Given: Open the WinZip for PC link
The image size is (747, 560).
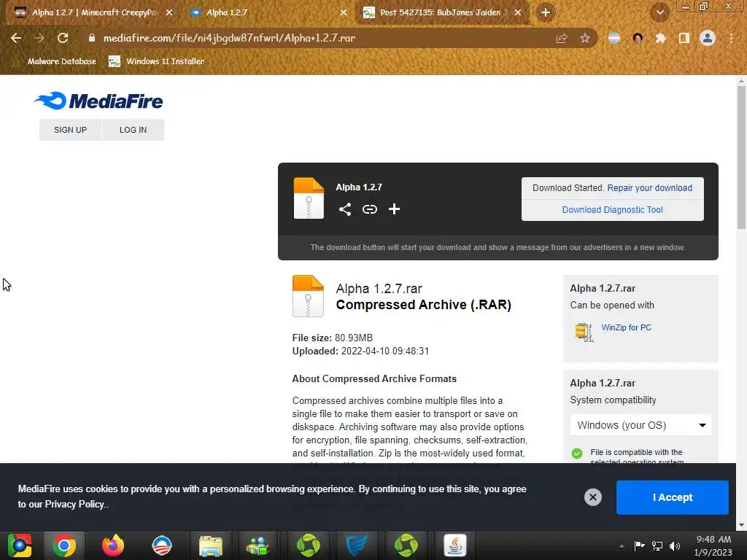Looking at the screenshot, I should tap(626, 327).
